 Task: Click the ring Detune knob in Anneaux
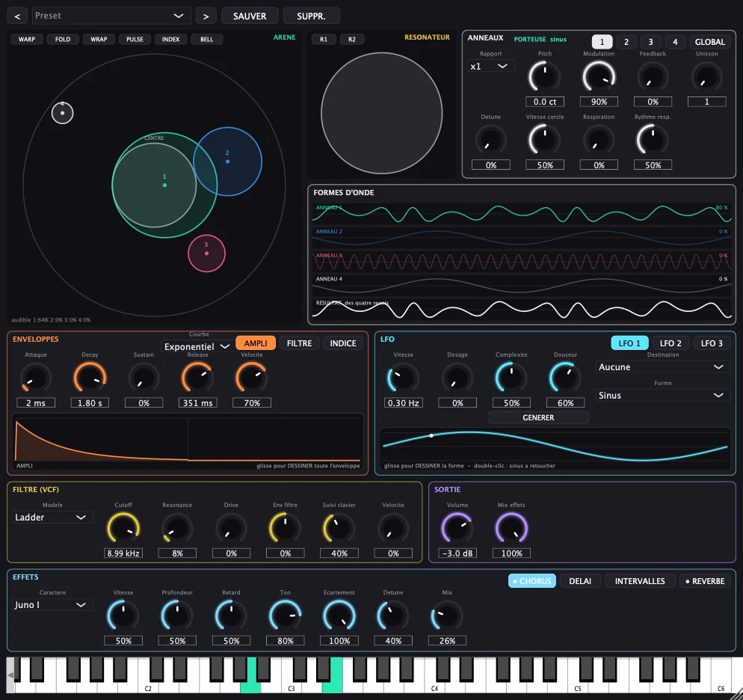(x=491, y=141)
